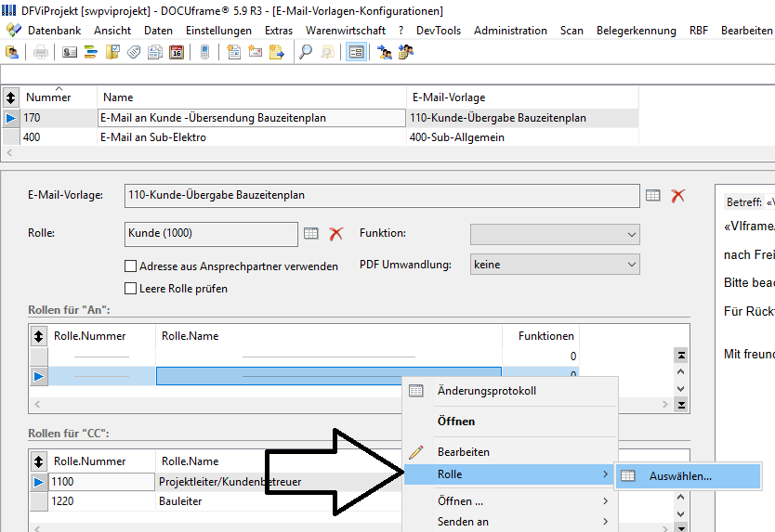Image resolution: width=775 pixels, height=532 pixels.
Task: Click the Rolle field showing Kunde (1000)
Action: [x=211, y=234]
